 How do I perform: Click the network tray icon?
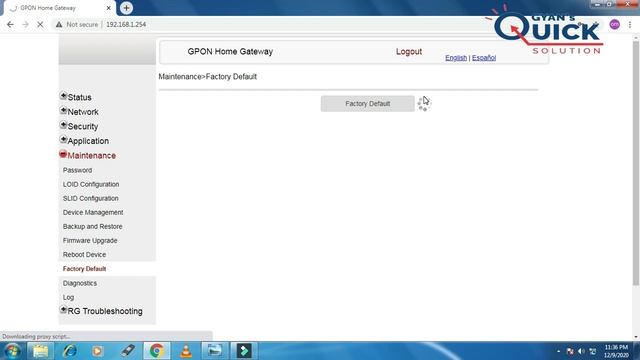(x=593, y=351)
